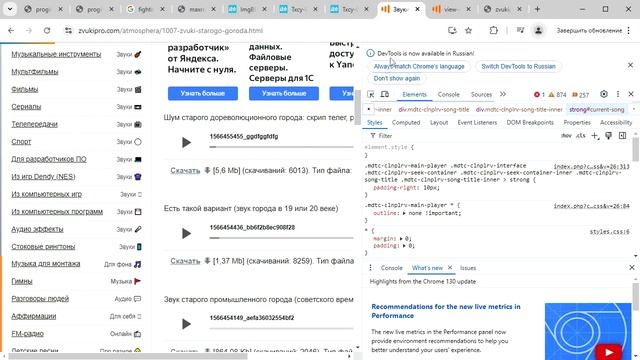Screen dimensions: 640x360
Task: Open the Computed styles tab
Action: (x=406, y=122)
